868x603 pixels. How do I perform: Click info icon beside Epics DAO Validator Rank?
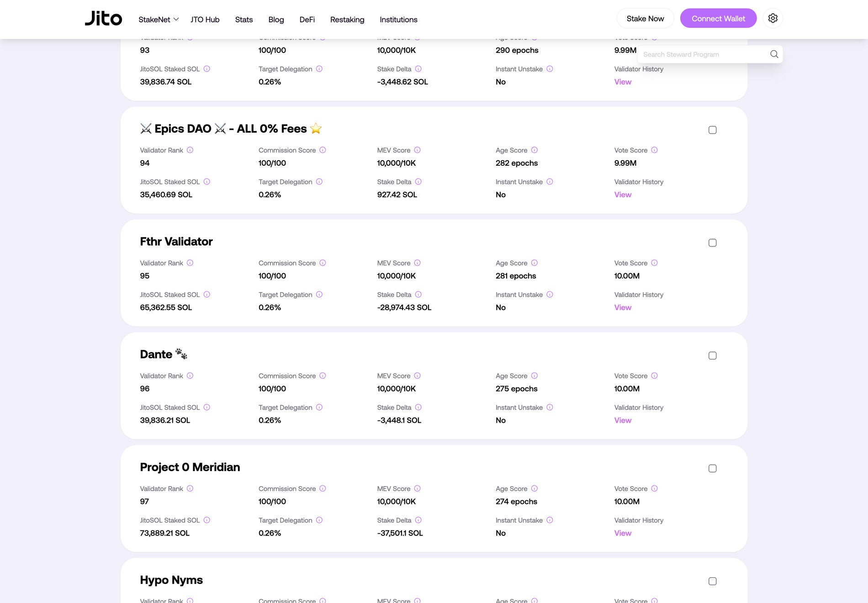point(190,150)
